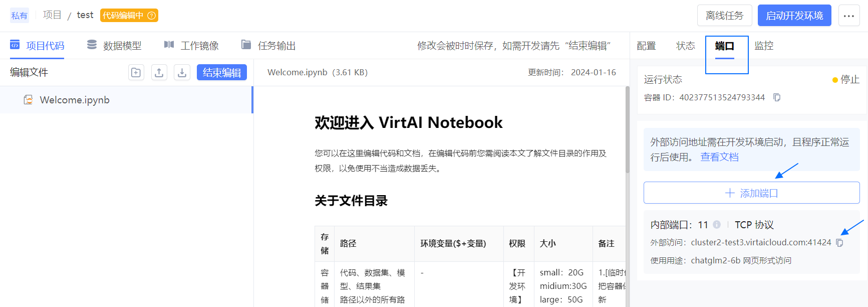Click the 结束编辑 button
This screenshot has height=307, width=868.
[221, 72]
